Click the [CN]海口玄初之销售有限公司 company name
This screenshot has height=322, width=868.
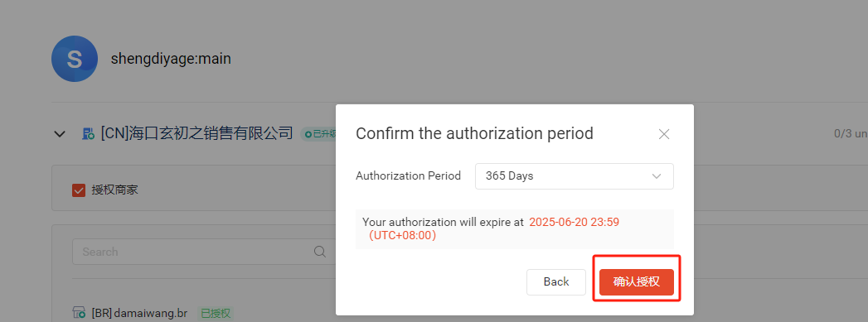(197, 133)
